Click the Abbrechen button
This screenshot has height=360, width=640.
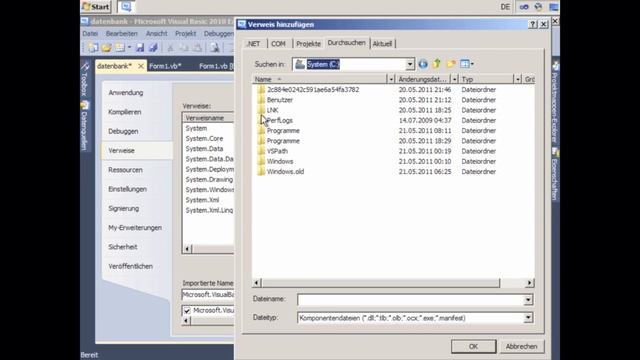tap(522, 347)
